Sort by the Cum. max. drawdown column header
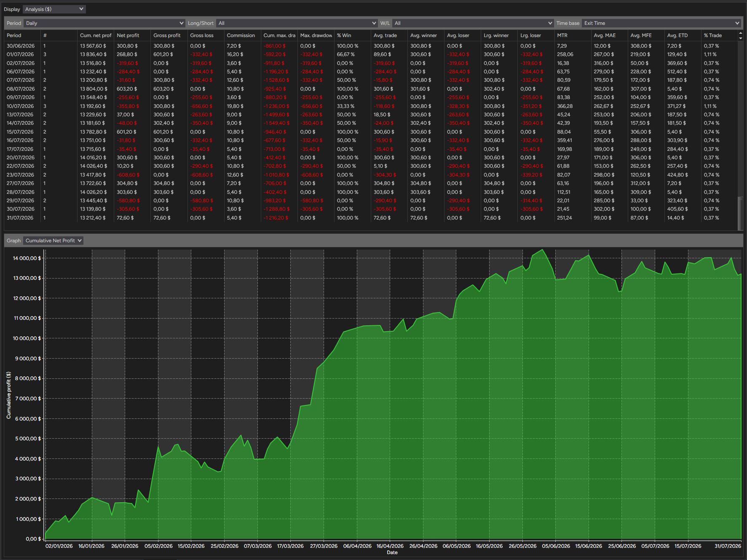This screenshot has width=747, height=560. (279, 35)
